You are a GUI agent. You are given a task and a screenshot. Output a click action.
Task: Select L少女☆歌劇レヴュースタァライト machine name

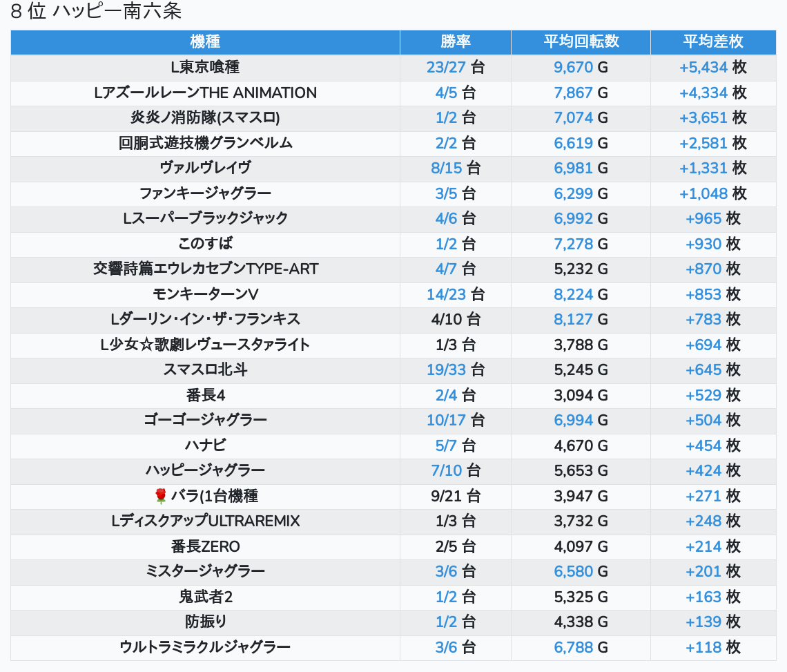pyautogui.click(x=205, y=345)
